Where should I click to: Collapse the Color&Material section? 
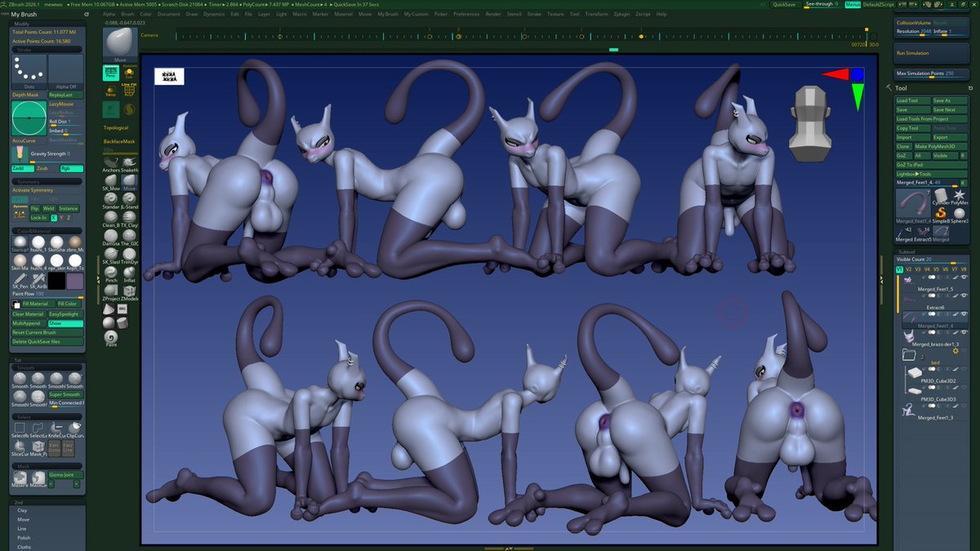click(x=47, y=231)
